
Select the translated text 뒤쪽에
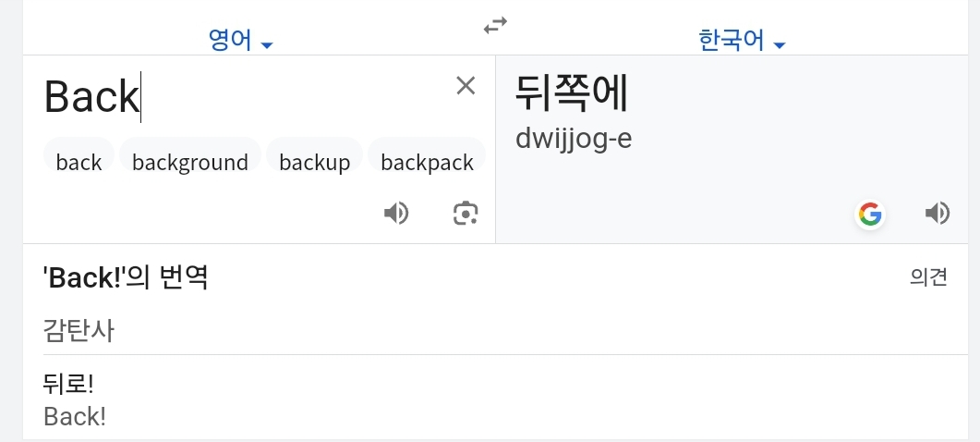[572, 93]
